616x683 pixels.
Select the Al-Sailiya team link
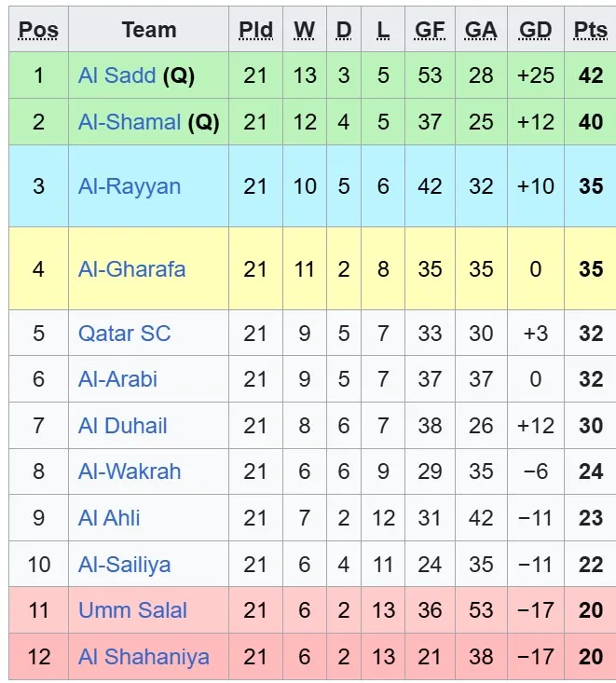[125, 565]
